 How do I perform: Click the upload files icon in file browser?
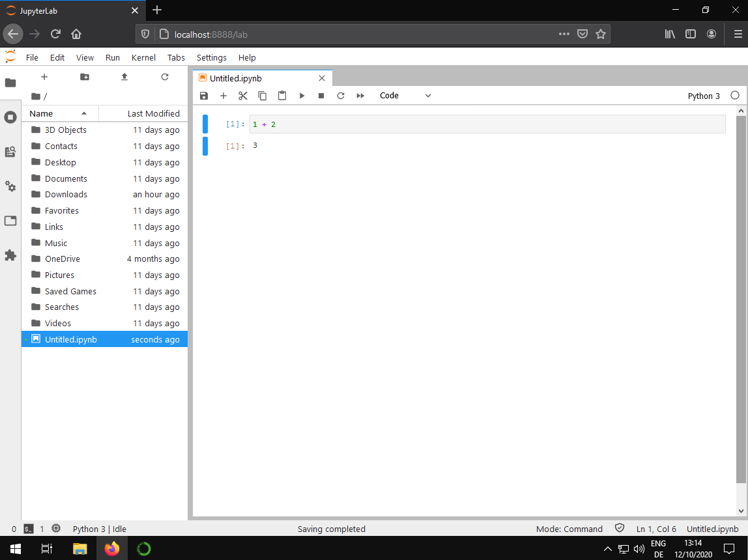tap(124, 77)
